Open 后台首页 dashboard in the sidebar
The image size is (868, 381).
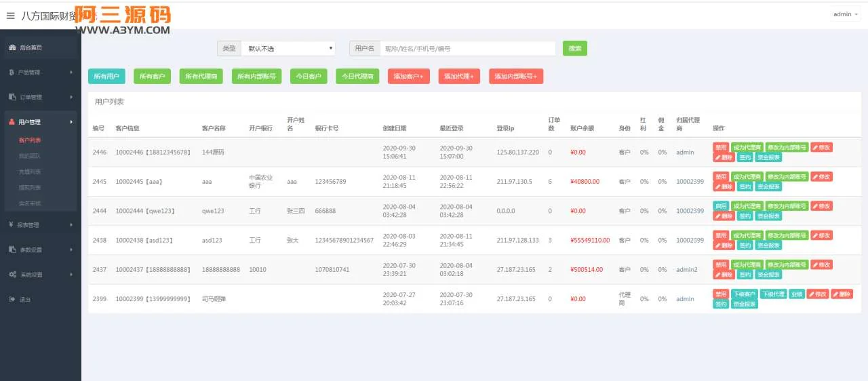tap(31, 47)
